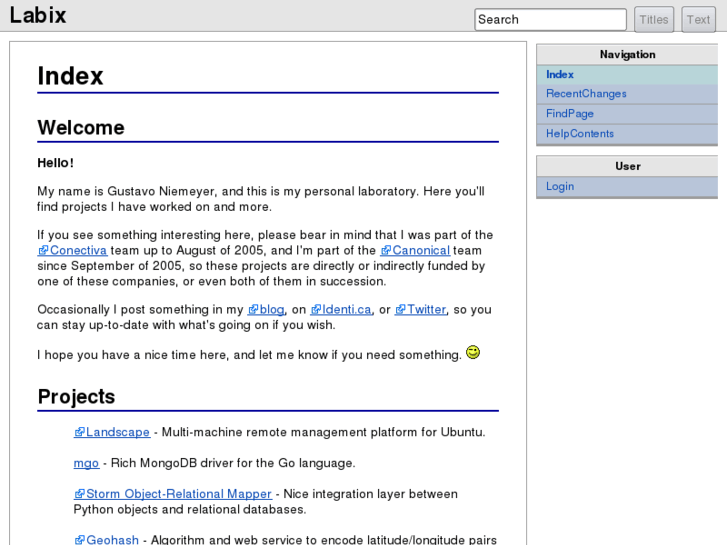Open HelpContents from the navigation panel
Image resolution: width=727 pixels, height=545 pixels.
point(580,134)
